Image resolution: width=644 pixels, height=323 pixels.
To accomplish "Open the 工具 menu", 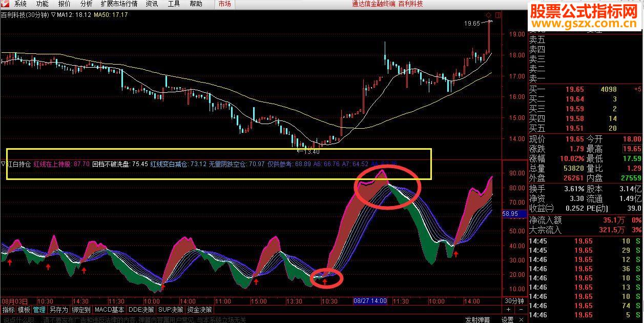I will click(174, 4).
